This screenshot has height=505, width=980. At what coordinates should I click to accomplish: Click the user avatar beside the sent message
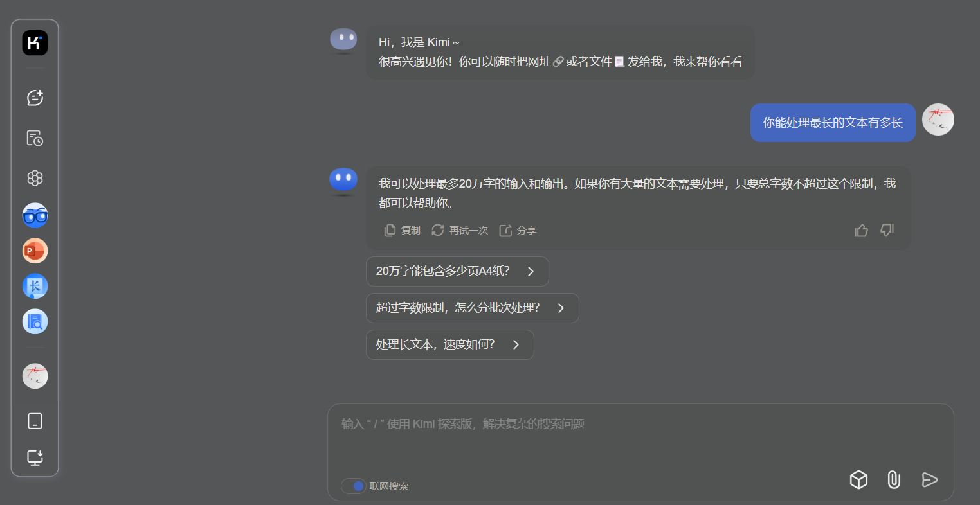coord(938,120)
